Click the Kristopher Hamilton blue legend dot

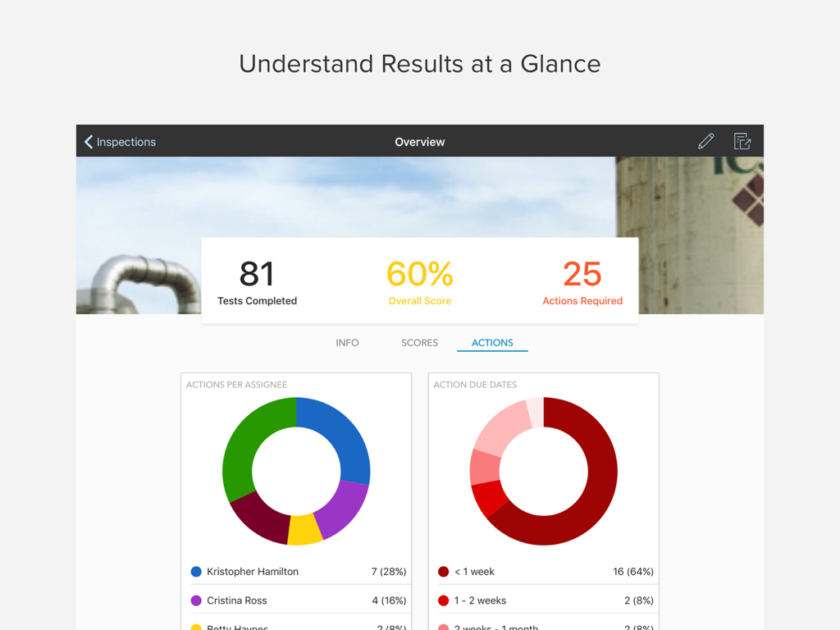click(195, 572)
